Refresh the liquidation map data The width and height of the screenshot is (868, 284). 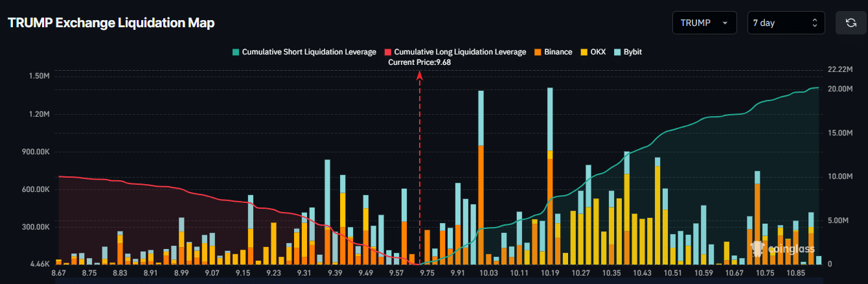point(851,23)
